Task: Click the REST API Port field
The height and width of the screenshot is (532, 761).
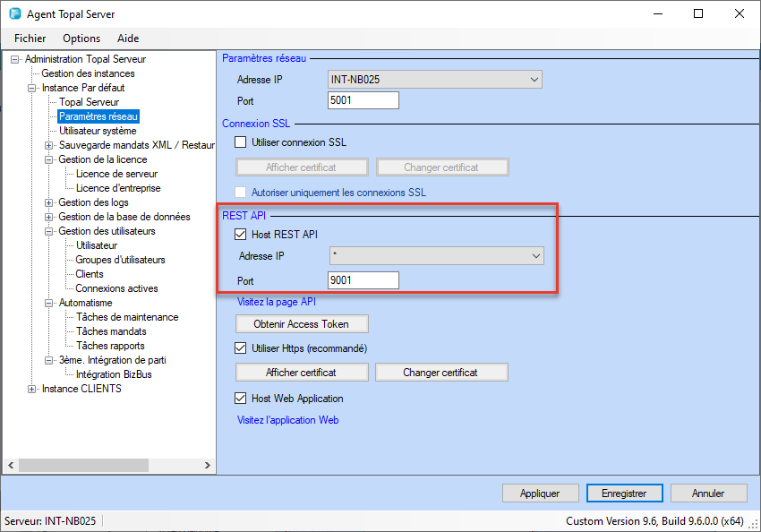Action: (x=363, y=280)
